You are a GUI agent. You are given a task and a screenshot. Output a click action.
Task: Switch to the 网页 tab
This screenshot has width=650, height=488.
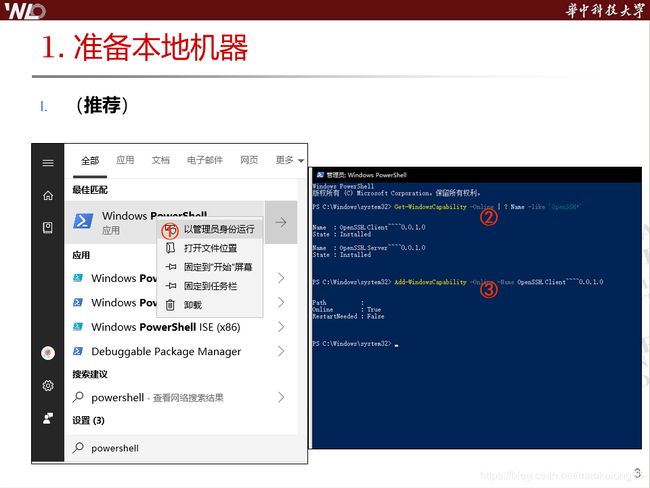pyautogui.click(x=249, y=160)
